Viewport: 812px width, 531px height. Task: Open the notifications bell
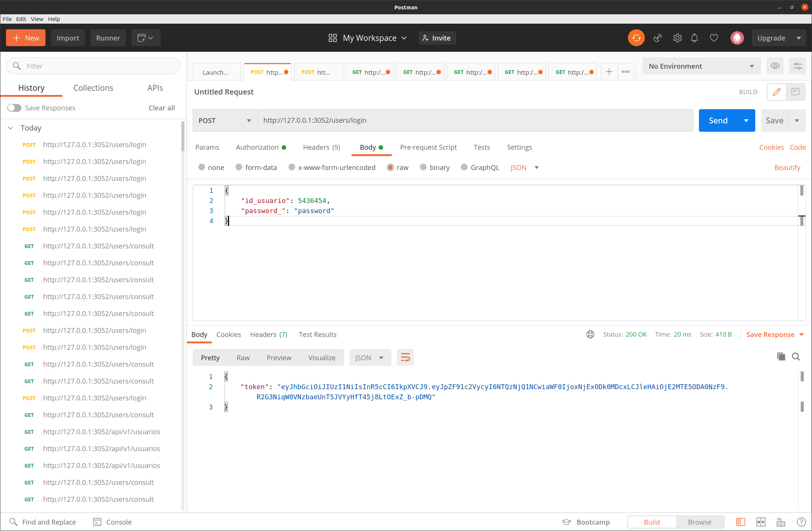[694, 38]
